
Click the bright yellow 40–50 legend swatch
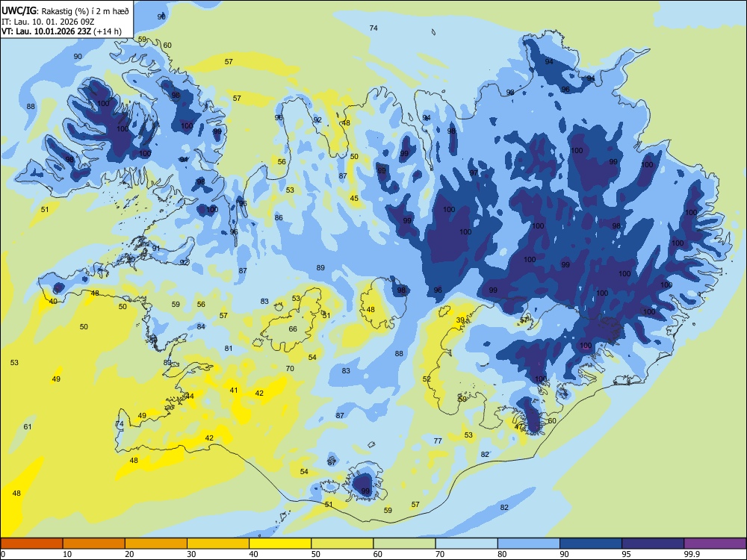(x=280, y=544)
